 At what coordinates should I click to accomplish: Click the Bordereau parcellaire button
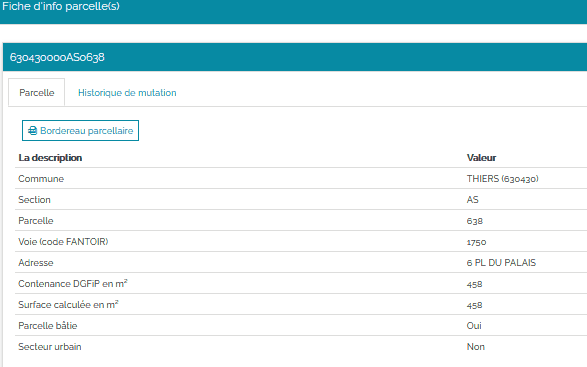80,130
